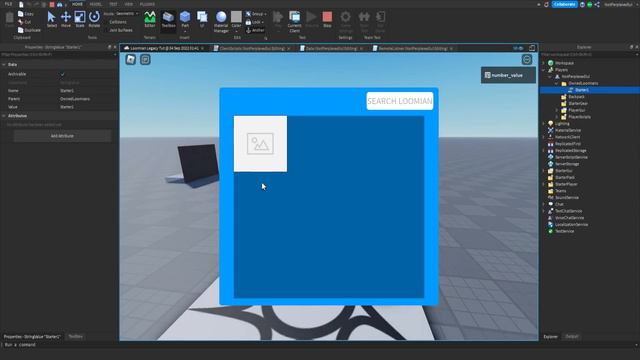The height and width of the screenshot is (360, 640).
Task: Expand the Workspace node in Explorer
Action: click(x=543, y=63)
